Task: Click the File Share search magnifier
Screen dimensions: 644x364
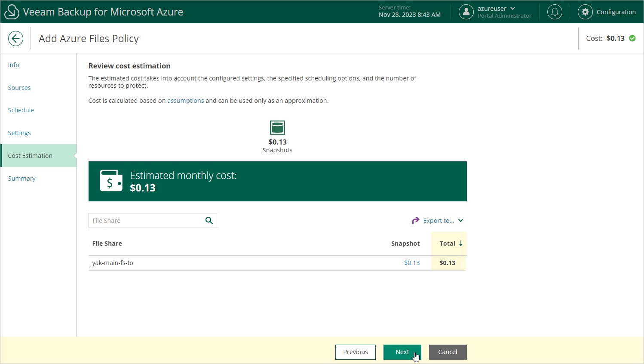Action: tap(209, 221)
